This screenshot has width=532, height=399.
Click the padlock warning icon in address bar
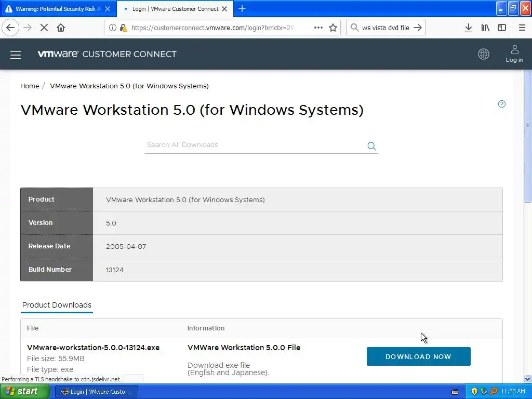coord(123,28)
